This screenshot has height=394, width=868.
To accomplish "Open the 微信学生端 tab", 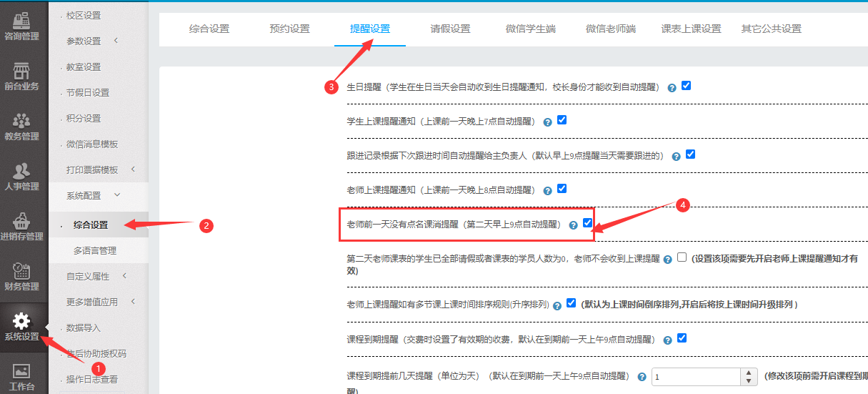I will point(530,29).
